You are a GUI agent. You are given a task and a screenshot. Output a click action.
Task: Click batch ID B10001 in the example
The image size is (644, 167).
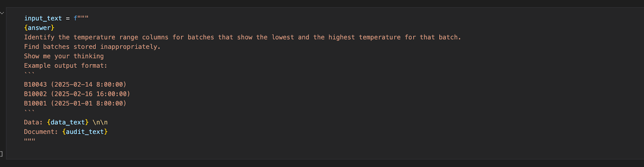[35, 104]
